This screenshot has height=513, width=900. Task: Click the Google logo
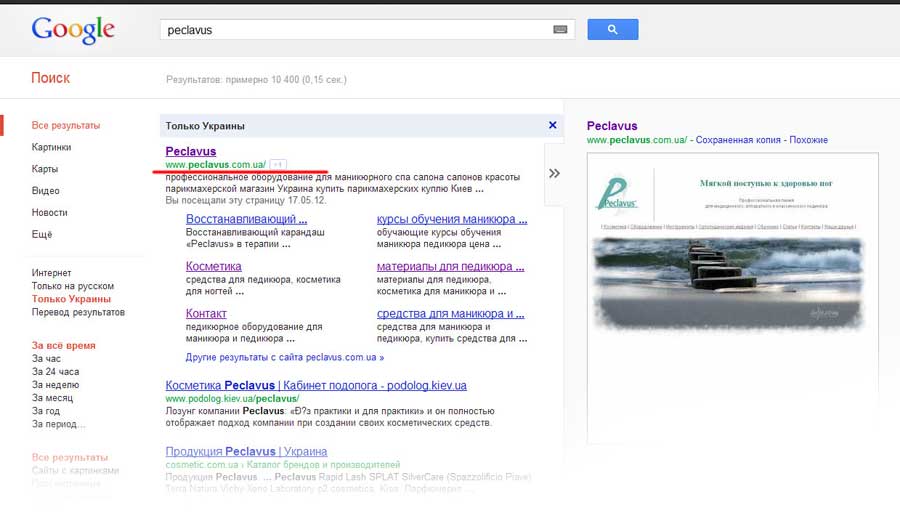tap(73, 30)
